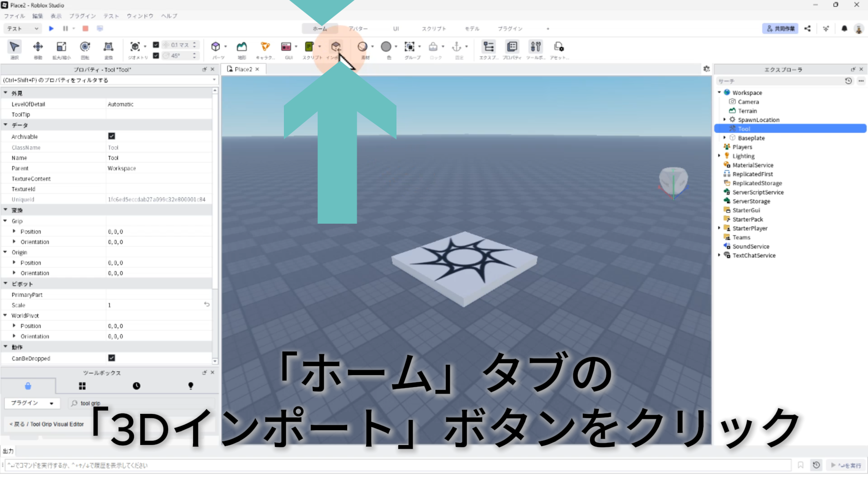The height and width of the screenshot is (488, 868).
Task: Select the Scale tool icon
Action: coord(61,47)
